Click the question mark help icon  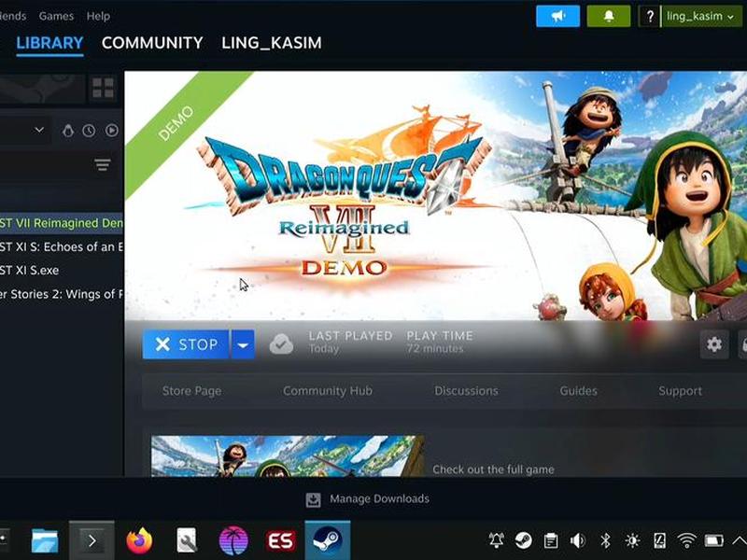pyautogui.click(x=650, y=16)
